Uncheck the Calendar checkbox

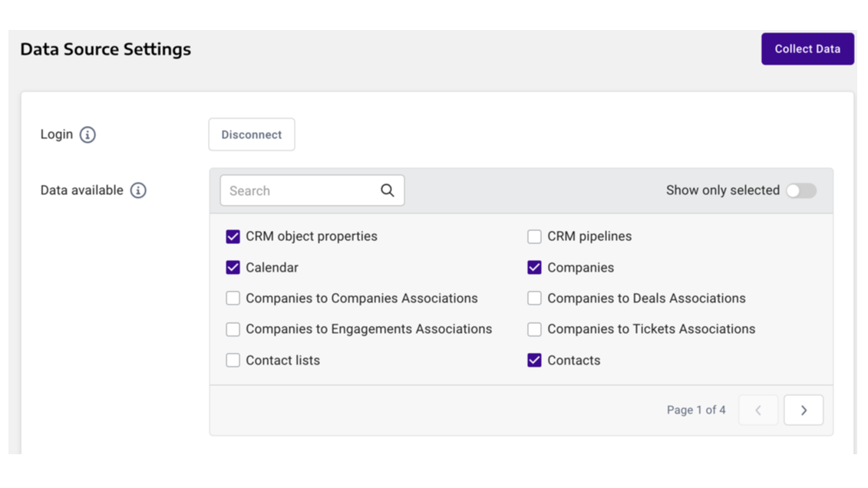(233, 268)
